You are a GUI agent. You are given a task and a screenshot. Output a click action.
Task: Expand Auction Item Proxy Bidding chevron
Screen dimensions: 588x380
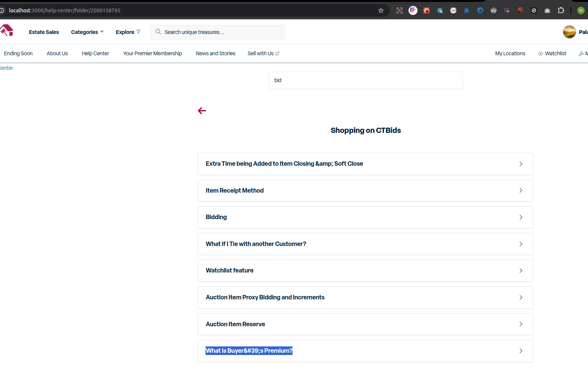point(521,298)
